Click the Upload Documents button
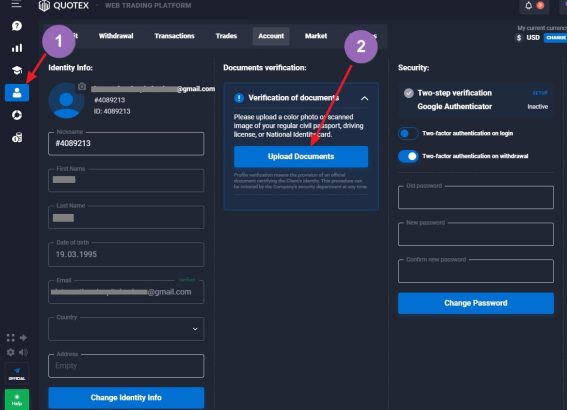Image resolution: width=567 pixels, height=410 pixels. click(x=301, y=157)
